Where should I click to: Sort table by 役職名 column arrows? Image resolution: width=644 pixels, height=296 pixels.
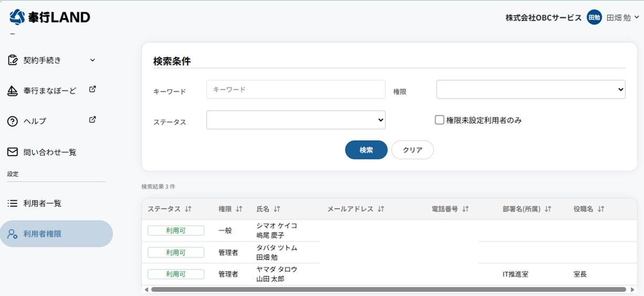[601, 209]
